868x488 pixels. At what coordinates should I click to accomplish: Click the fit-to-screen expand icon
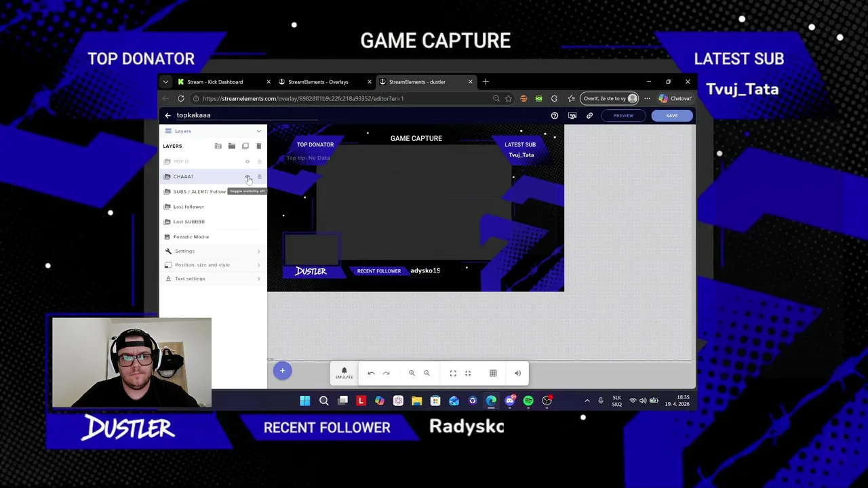point(453,373)
